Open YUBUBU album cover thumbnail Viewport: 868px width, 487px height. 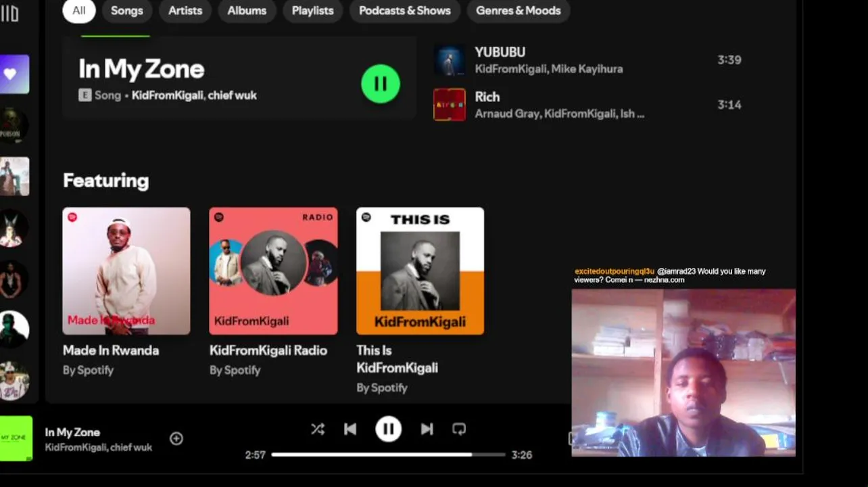click(x=450, y=60)
